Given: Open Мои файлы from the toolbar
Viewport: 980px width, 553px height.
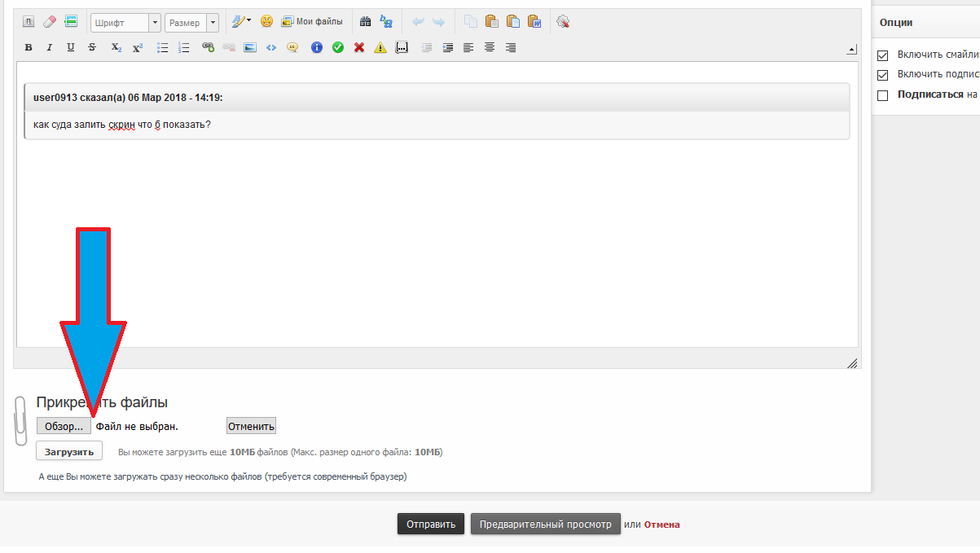Looking at the screenshot, I should point(312,22).
